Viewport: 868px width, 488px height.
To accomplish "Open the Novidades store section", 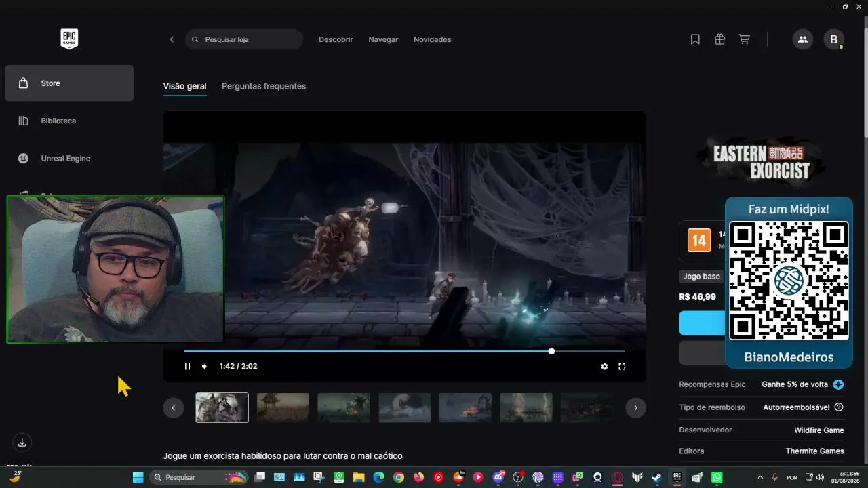I will (x=433, y=39).
